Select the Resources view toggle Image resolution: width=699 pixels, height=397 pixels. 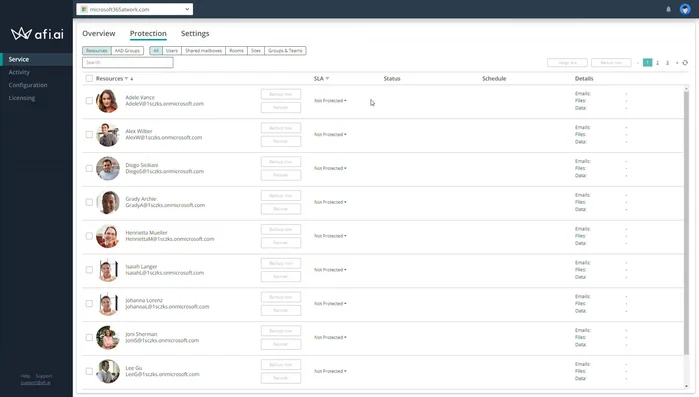(x=97, y=51)
